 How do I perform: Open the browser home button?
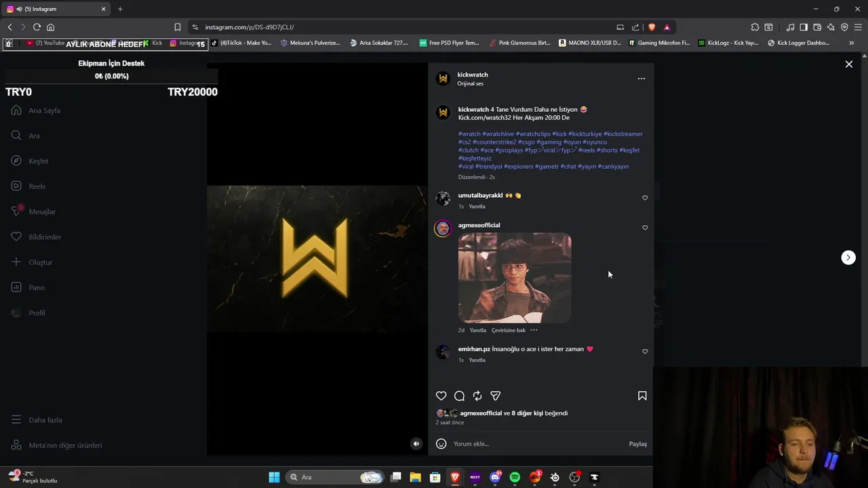pyautogui.click(x=50, y=27)
